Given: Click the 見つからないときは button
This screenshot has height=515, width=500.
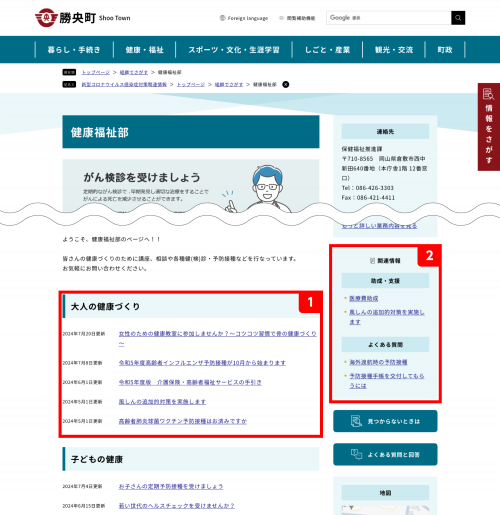Looking at the screenshot, I should pyautogui.click(x=385, y=421).
